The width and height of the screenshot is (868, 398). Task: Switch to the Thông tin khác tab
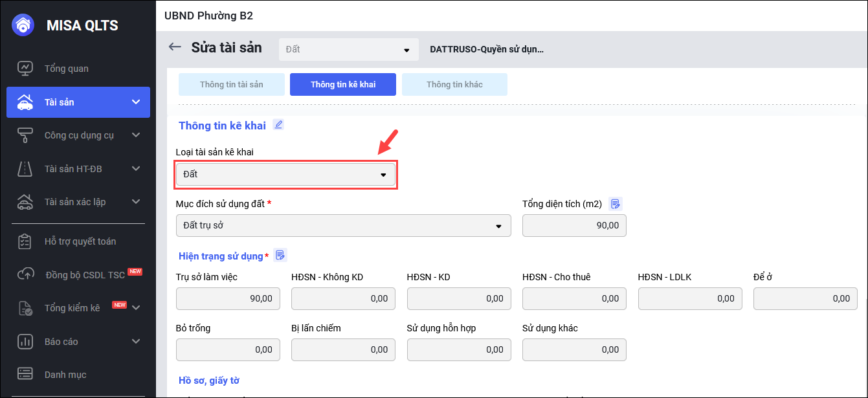454,85
